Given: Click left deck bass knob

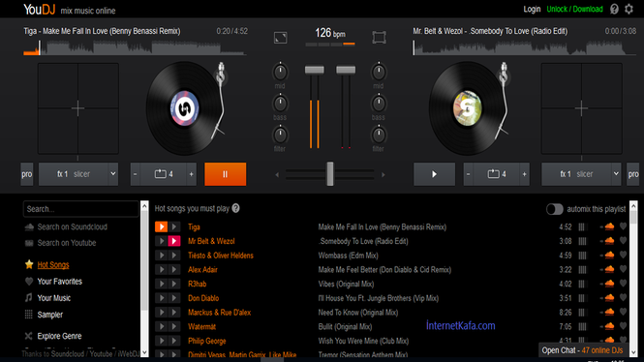Looking at the screenshot, I should [280, 104].
